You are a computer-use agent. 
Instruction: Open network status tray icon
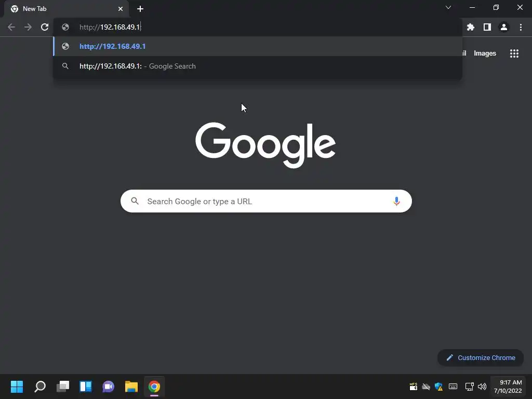[x=470, y=387]
